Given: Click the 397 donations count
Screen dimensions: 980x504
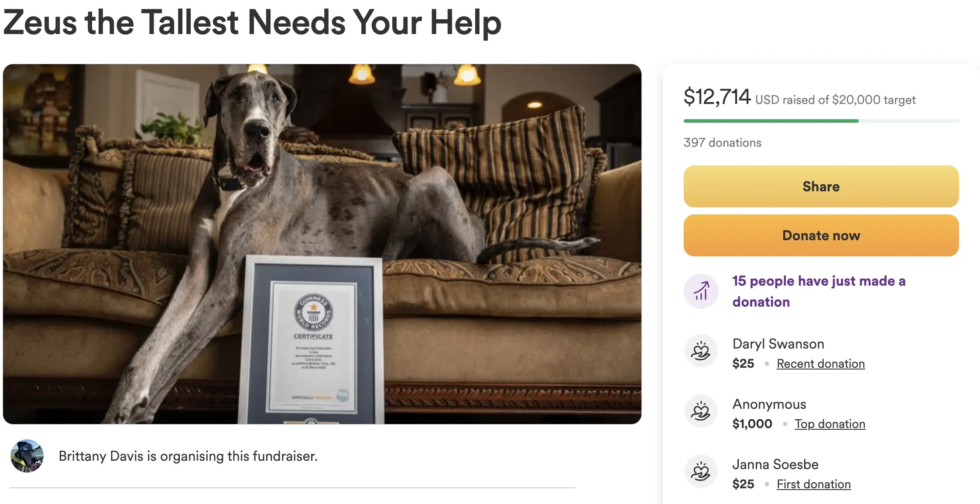Looking at the screenshot, I should tap(722, 143).
